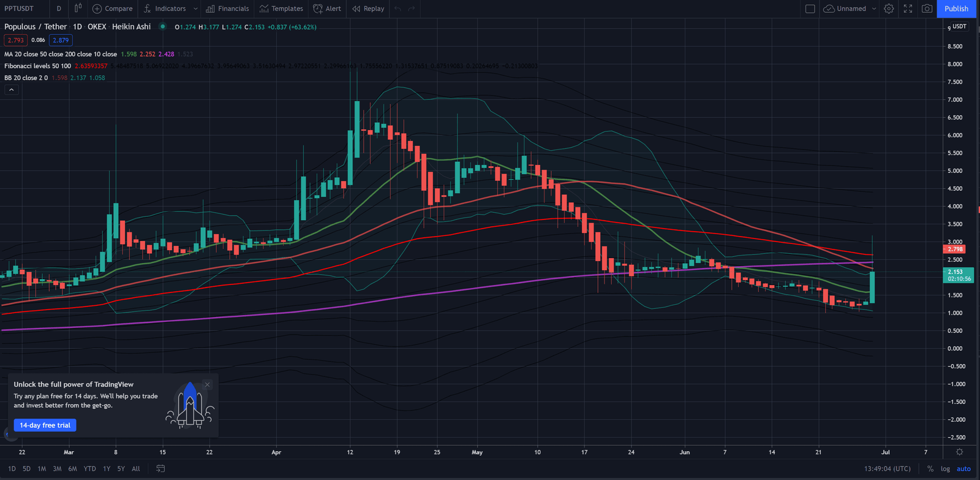Open the candlestick chart style picker
The image size is (980, 480).
tap(78, 9)
